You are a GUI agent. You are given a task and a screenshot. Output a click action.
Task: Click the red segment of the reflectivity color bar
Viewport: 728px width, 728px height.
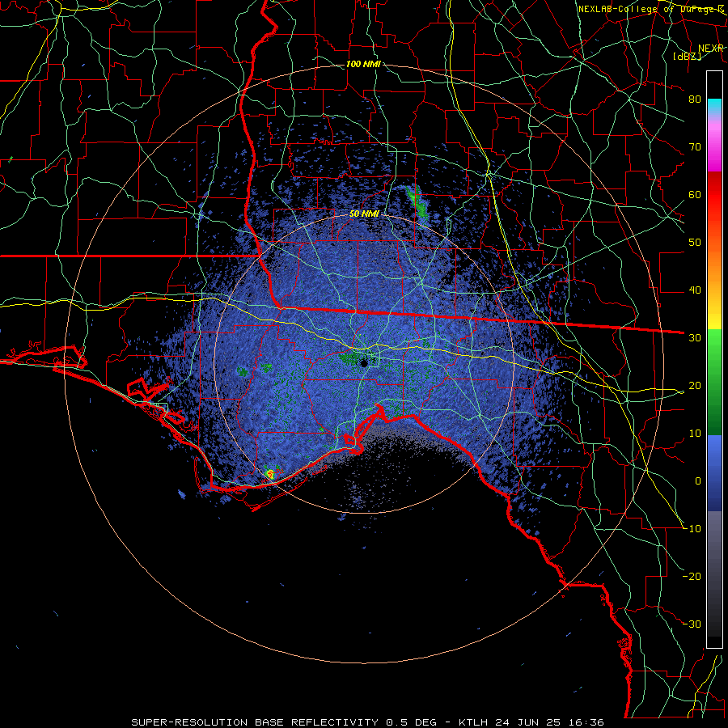[x=714, y=200]
